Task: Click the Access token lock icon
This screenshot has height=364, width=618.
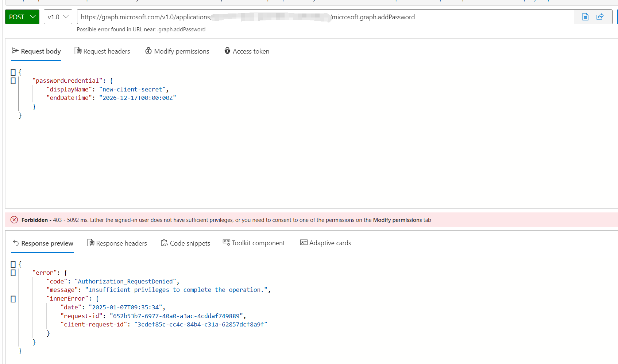Action: coord(227,51)
